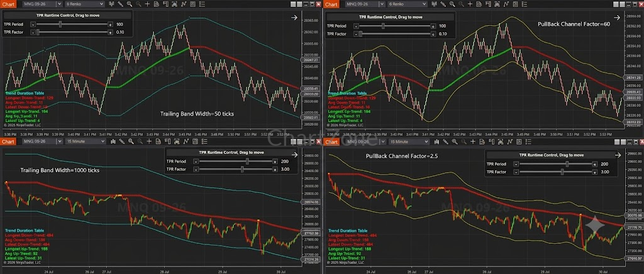The image size is (644, 274).
Task: Decrease TPR Factor minus in PullBack Factor=2.5 chart
Action: 516,172
